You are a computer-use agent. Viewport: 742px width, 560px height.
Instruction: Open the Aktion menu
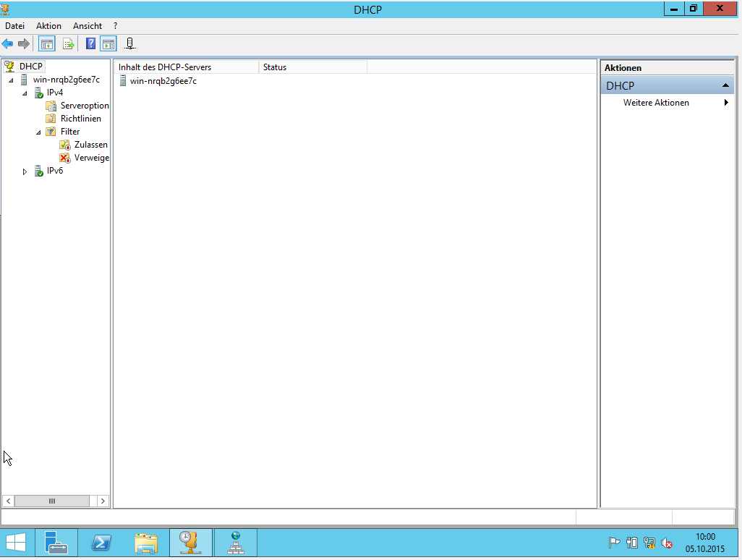pos(48,26)
